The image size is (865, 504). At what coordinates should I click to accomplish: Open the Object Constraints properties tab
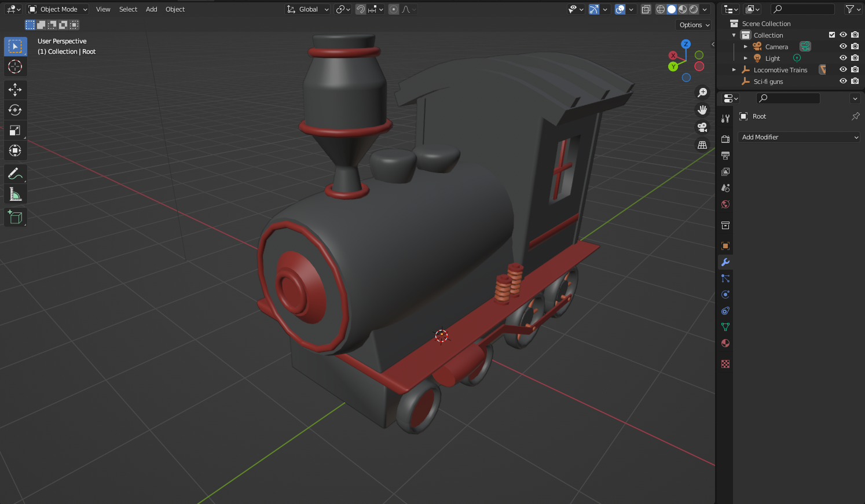[x=725, y=311]
